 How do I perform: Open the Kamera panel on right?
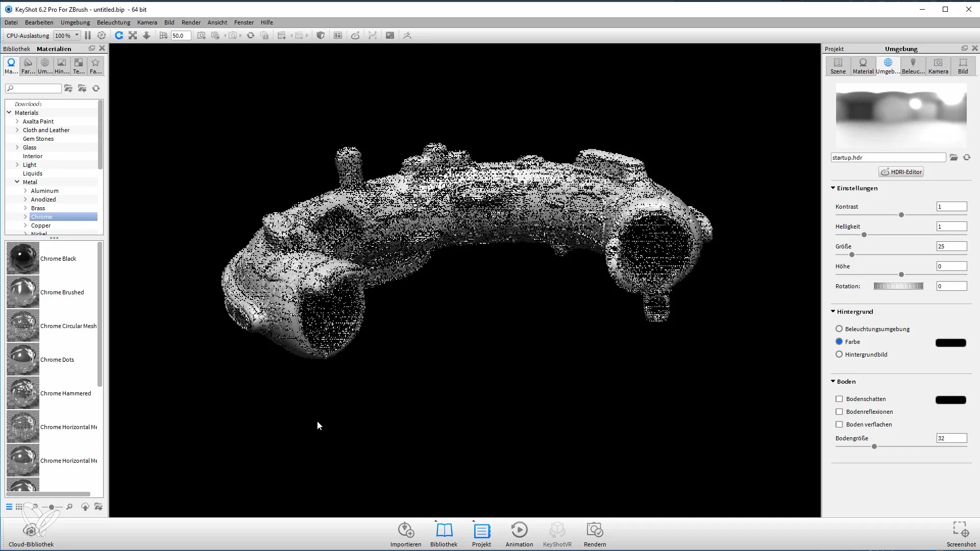938,65
